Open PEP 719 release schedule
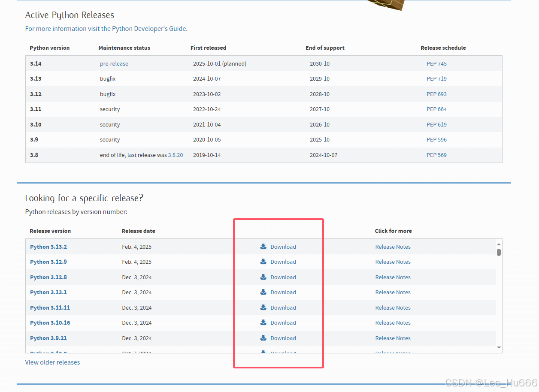This screenshot has height=392, width=539. [436, 78]
